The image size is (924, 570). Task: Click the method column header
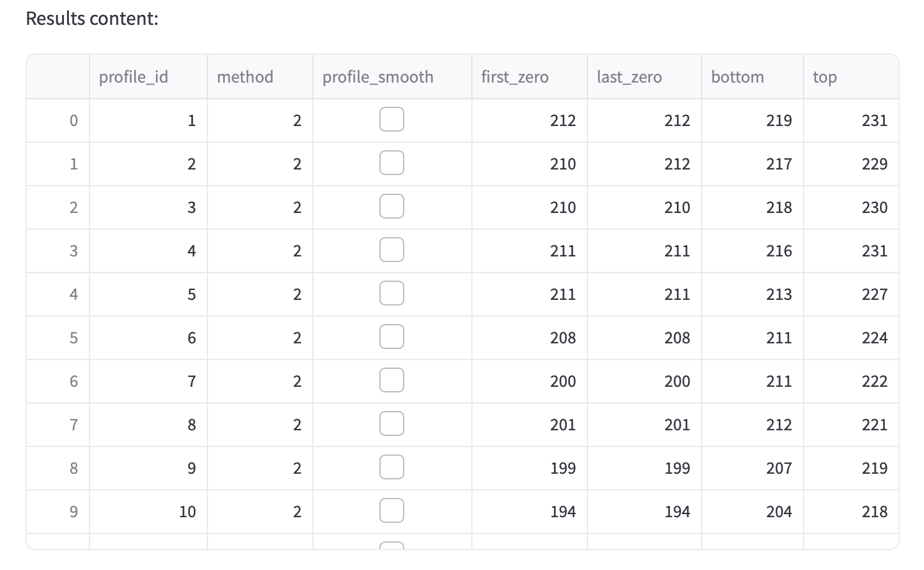point(260,77)
